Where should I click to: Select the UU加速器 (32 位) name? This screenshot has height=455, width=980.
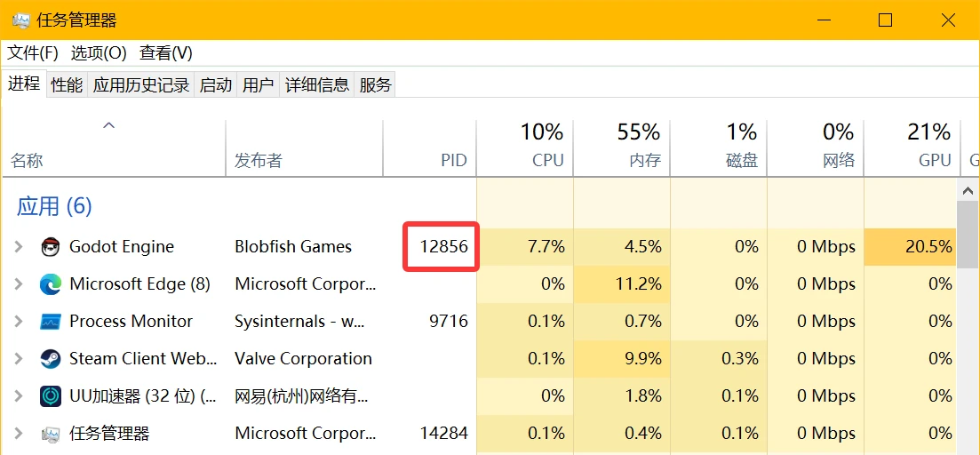pyautogui.click(x=143, y=396)
